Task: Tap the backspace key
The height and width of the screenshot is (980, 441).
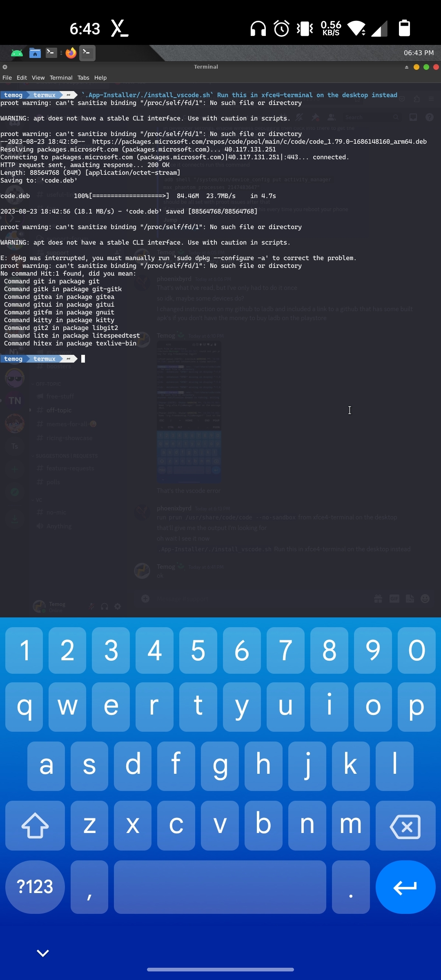Action: pyautogui.click(x=405, y=825)
